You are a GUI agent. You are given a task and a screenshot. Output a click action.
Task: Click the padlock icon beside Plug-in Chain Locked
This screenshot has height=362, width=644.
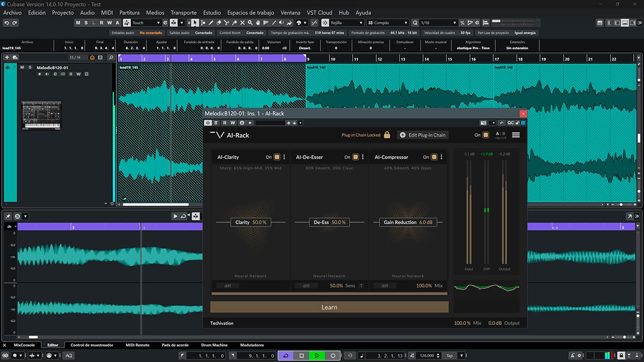pyautogui.click(x=386, y=135)
